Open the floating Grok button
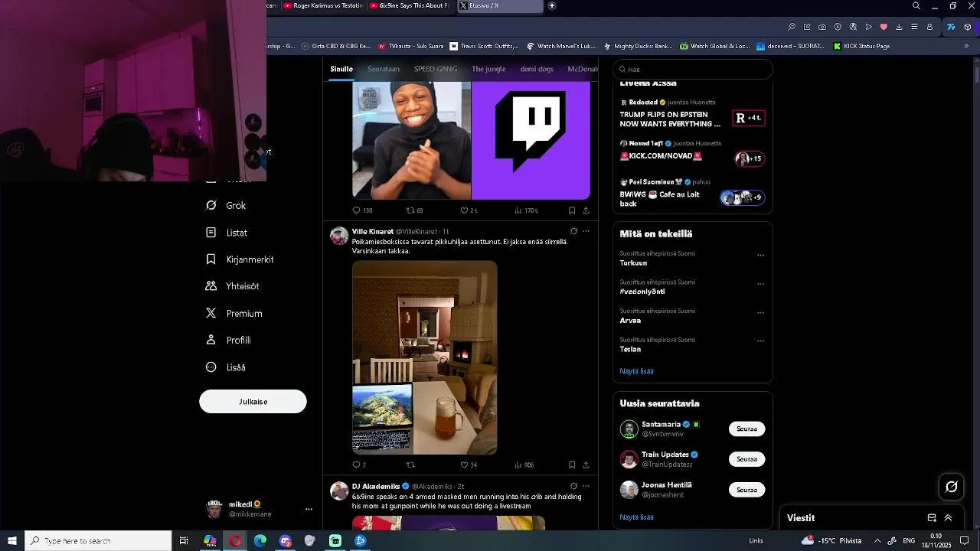Viewport: 980px width, 551px height. tap(952, 487)
